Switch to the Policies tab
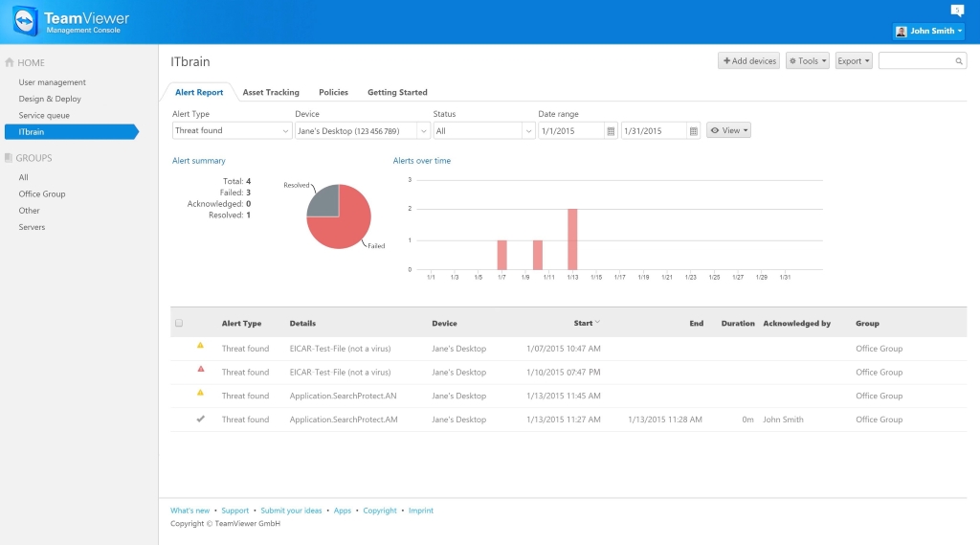Viewport: 980px width, 545px height. pyautogui.click(x=333, y=92)
